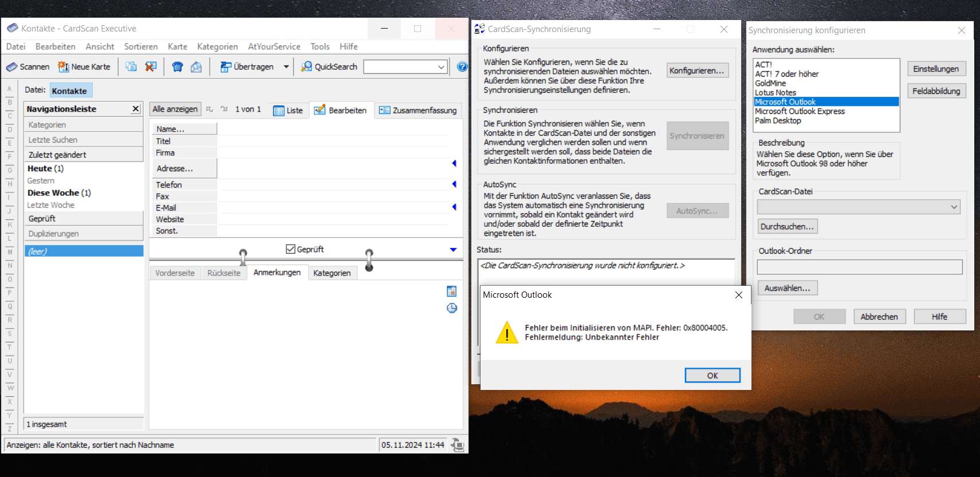Click Durchsuchen... button
980x477 pixels.
(x=787, y=226)
